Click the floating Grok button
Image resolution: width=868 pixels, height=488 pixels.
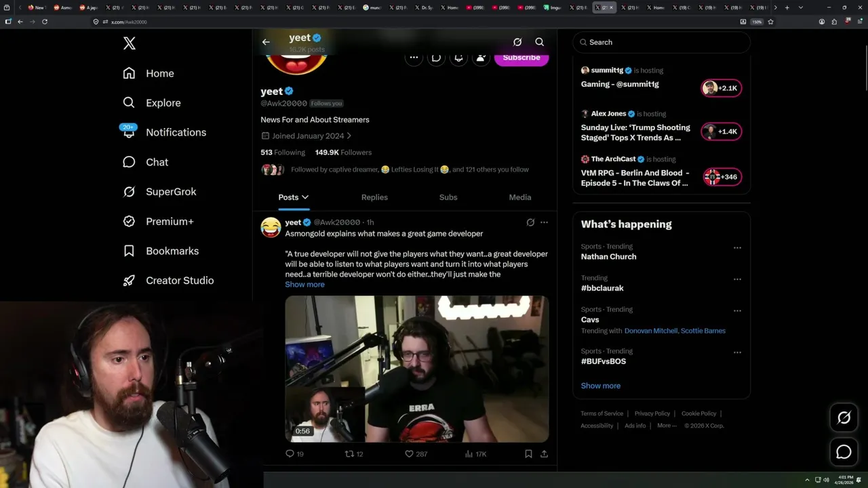[844, 418]
